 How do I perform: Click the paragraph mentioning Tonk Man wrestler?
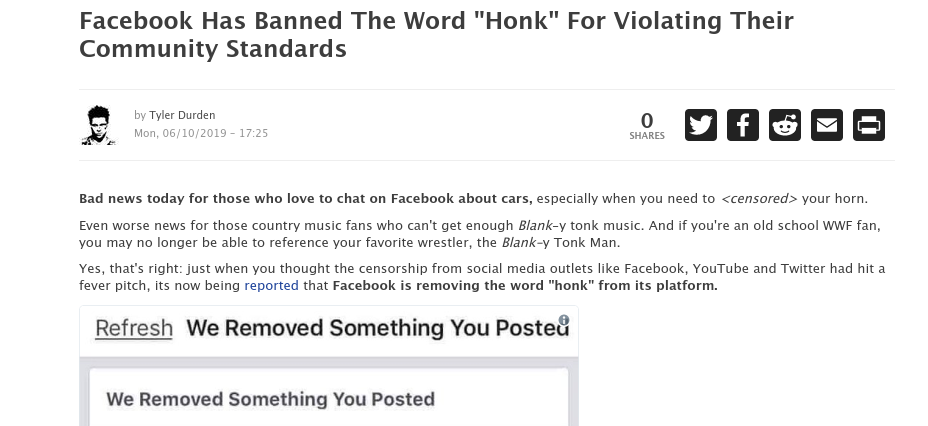point(480,234)
